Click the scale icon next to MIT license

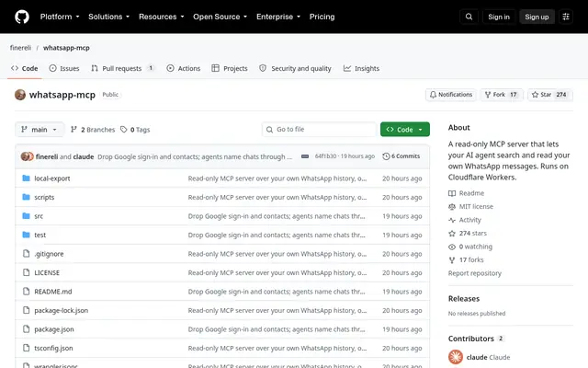click(452, 206)
